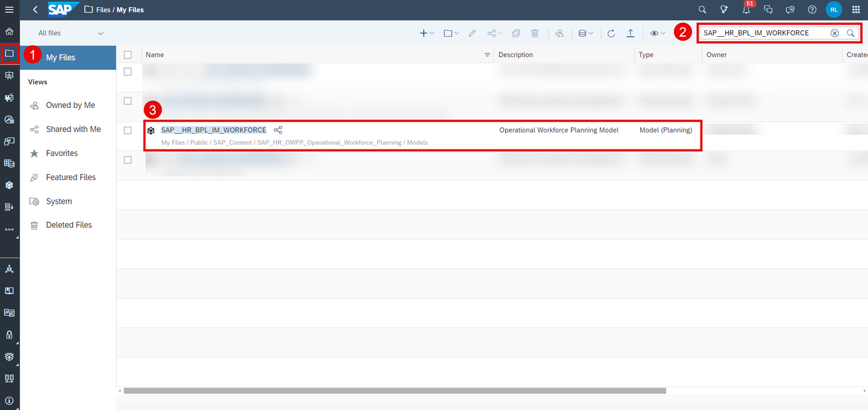The height and width of the screenshot is (410, 868).
Task: Open the lightbulb insights icon in the header
Action: (x=724, y=10)
